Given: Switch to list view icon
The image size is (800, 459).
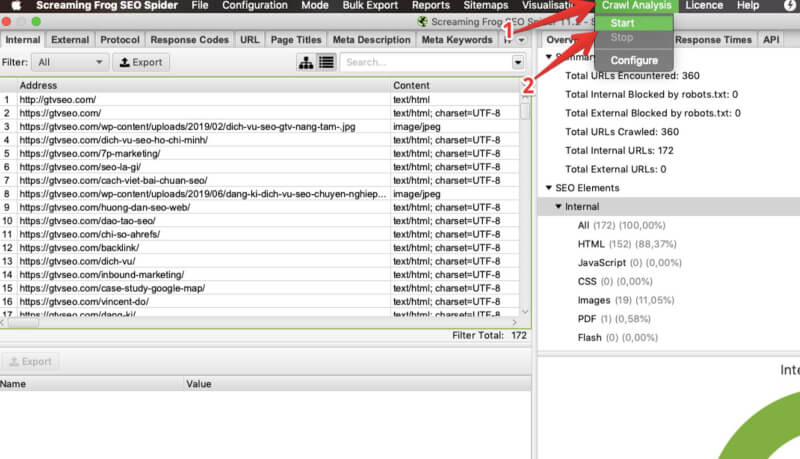Looking at the screenshot, I should pos(327,62).
